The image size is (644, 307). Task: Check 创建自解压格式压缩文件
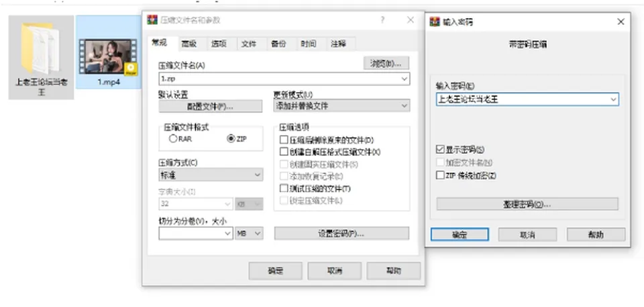point(284,152)
